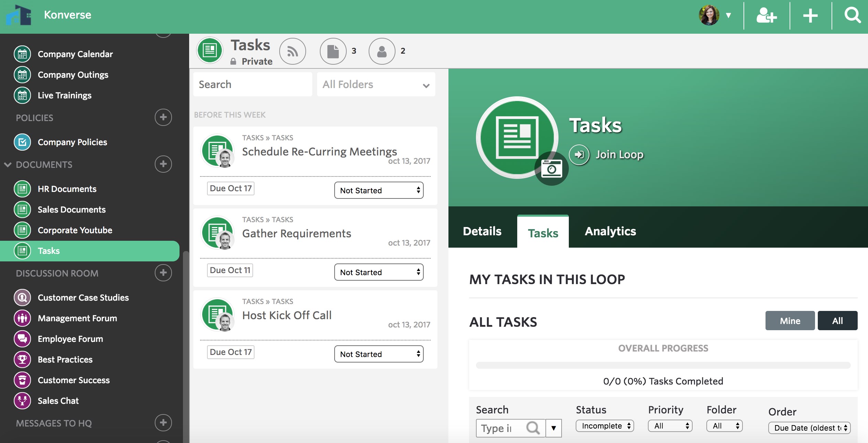The width and height of the screenshot is (868, 443).
Task: Click the Join Loop icon button
Action: pyautogui.click(x=579, y=153)
